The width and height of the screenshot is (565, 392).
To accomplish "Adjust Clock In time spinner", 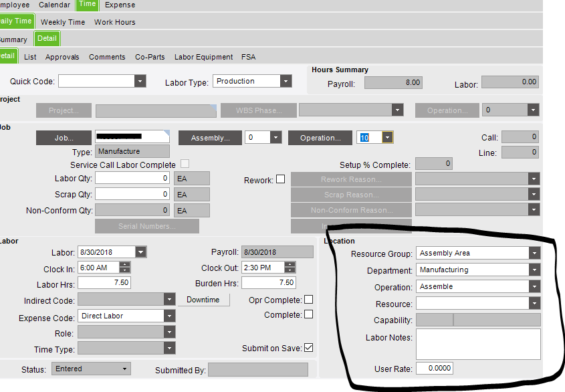I will click(x=124, y=268).
